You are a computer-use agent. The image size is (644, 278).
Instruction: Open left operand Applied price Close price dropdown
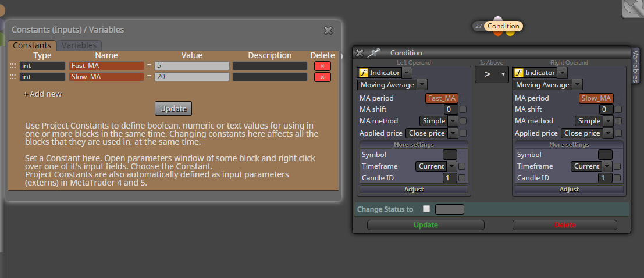click(x=432, y=133)
